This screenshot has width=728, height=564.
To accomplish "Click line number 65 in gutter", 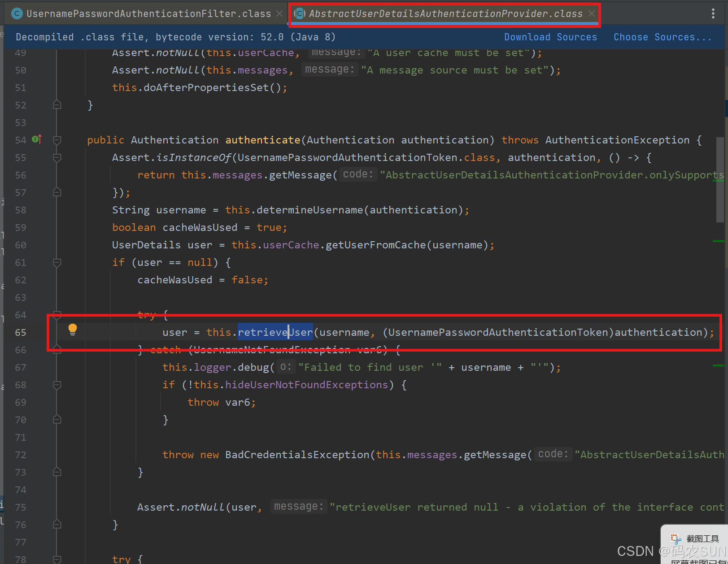I will point(21,333).
